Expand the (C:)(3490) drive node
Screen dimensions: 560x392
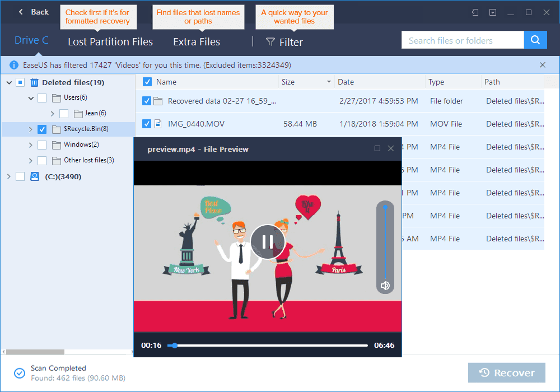pos(9,176)
